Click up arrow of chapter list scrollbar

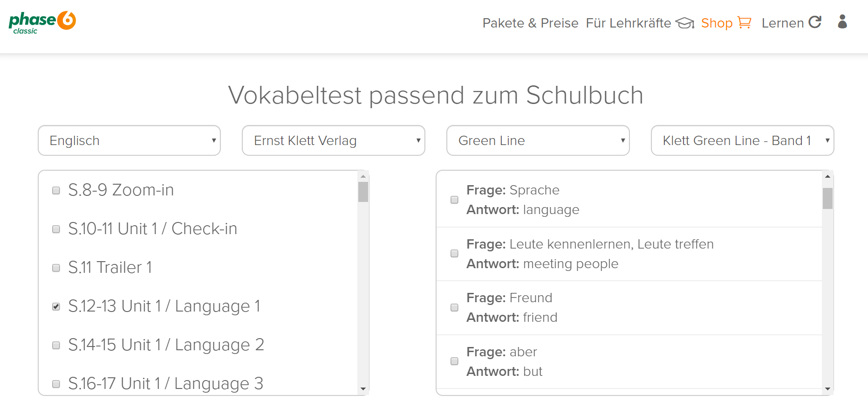363,176
